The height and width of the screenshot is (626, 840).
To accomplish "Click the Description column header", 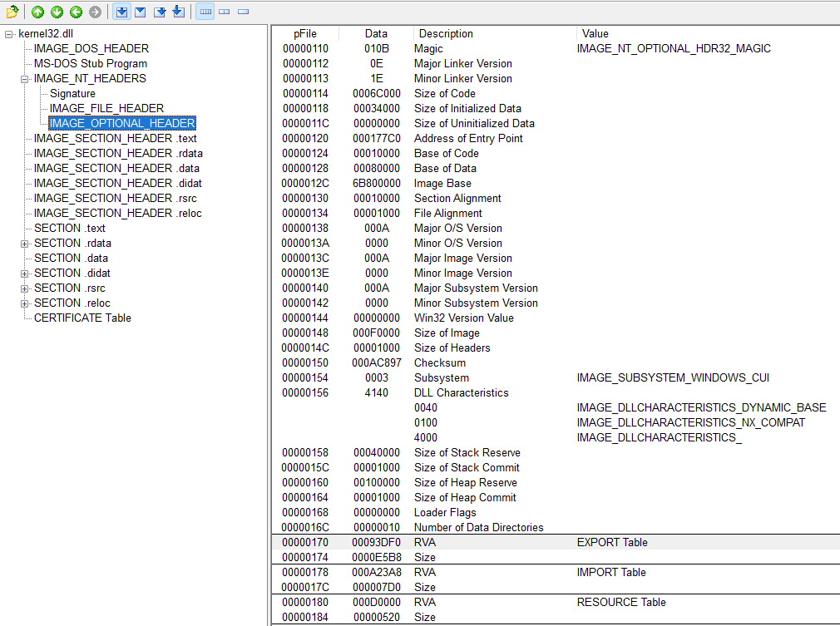I will (x=446, y=34).
